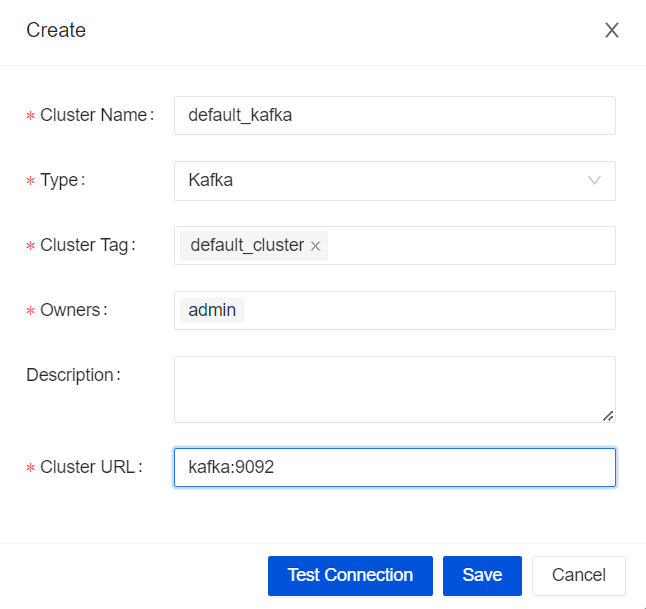Screen dimensions: 646x609
Task: Save the new cluster
Action: click(x=482, y=576)
